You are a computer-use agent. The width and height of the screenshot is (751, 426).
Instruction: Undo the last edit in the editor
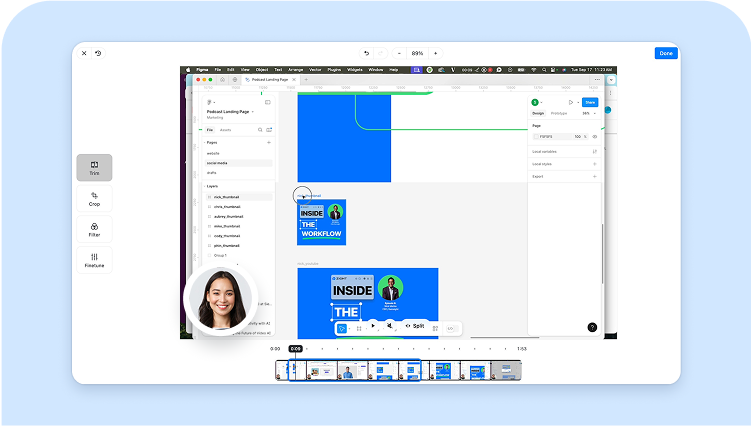366,53
